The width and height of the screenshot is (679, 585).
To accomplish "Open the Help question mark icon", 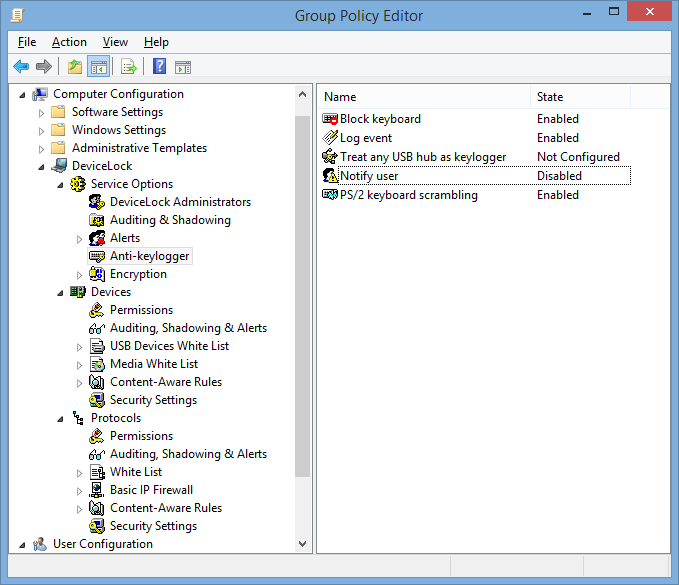I will tap(159, 67).
